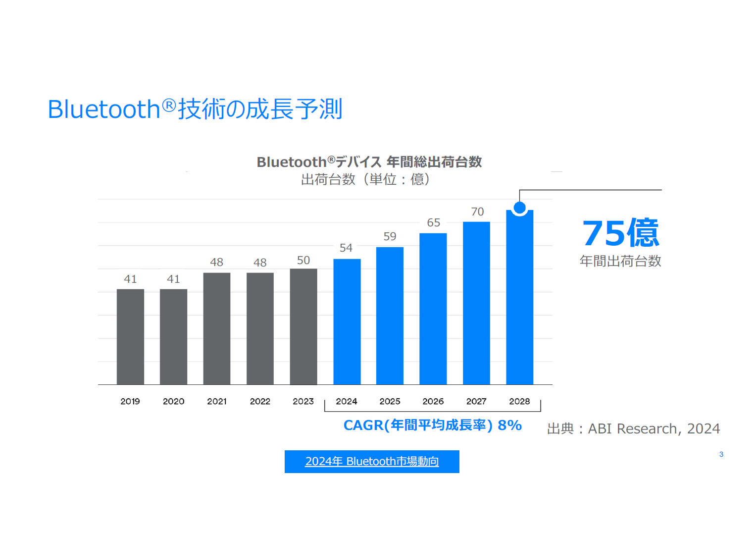
Task: Select the 2022 bar in the chart
Action: (260, 328)
